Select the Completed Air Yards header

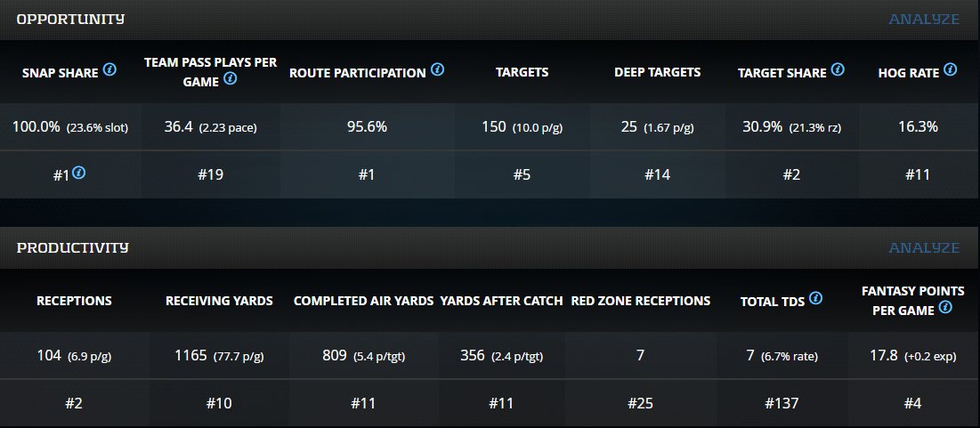pyautogui.click(x=363, y=301)
